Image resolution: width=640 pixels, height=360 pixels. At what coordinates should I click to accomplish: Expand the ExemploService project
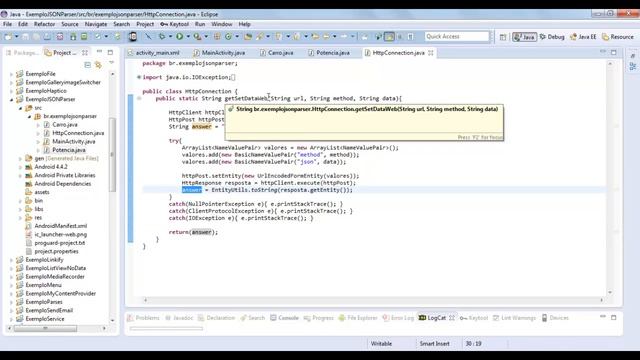[x=11, y=319]
